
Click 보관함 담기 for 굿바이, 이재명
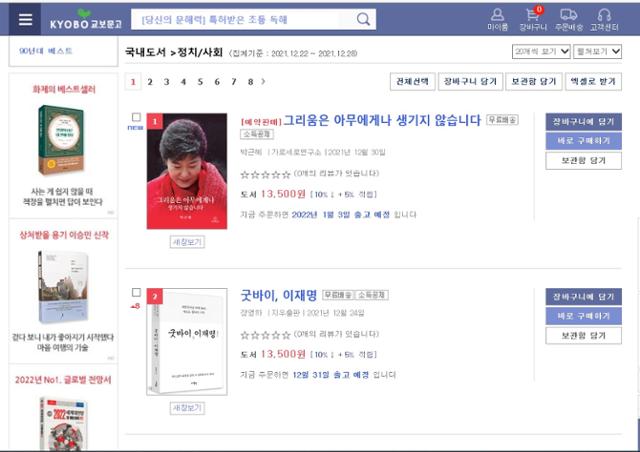pos(584,336)
